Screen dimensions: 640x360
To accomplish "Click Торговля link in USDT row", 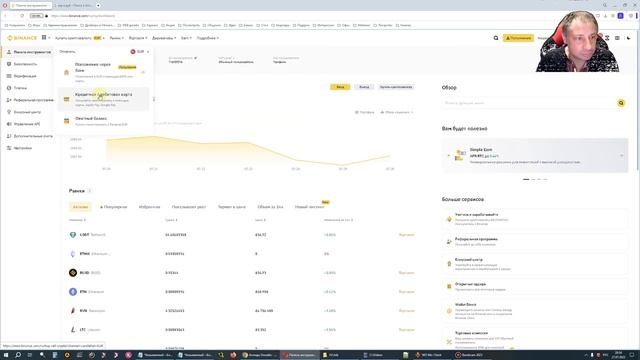I will pos(406,235).
